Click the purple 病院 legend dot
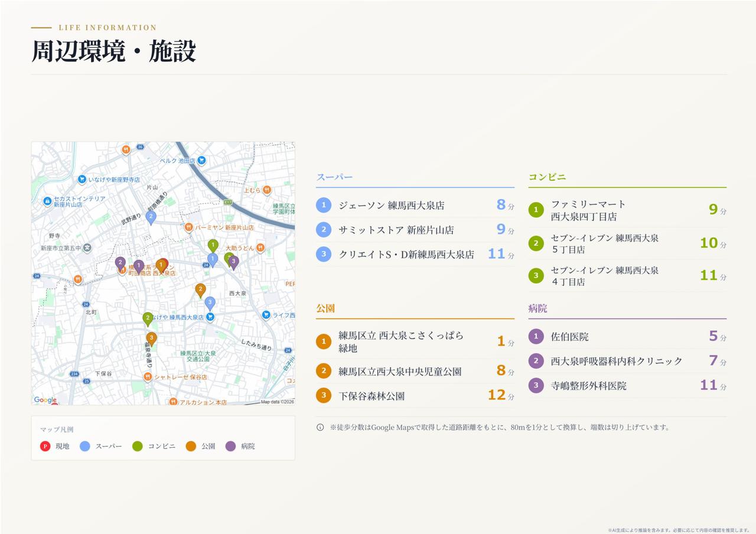The height and width of the screenshot is (534, 756). [230, 446]
